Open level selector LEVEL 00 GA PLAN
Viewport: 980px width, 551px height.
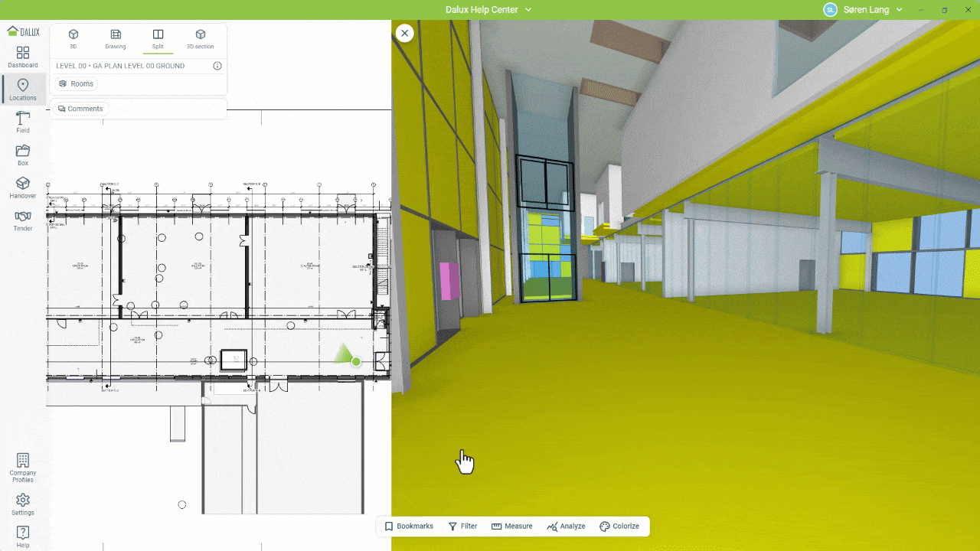120,66
